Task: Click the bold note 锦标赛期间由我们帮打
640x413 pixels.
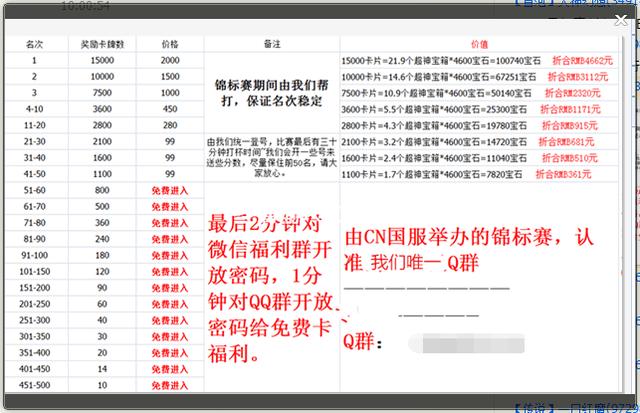Action: click(x=272, y=93)
